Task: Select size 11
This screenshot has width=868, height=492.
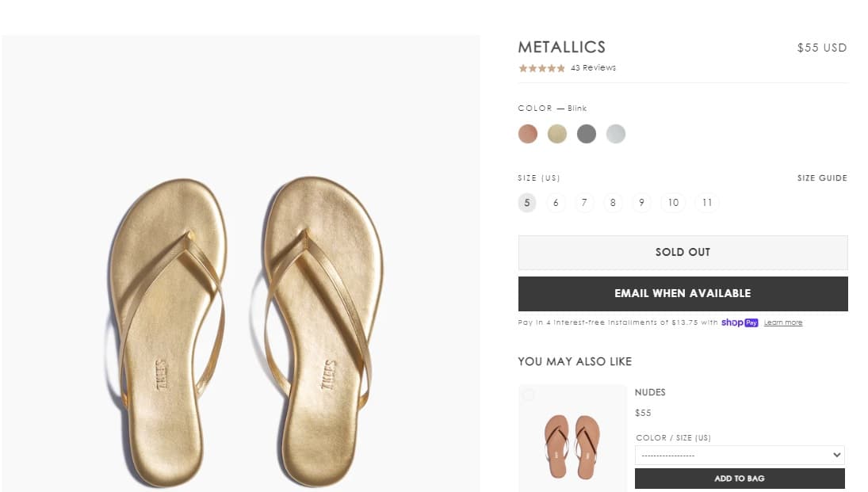Action: coord(706,203)
